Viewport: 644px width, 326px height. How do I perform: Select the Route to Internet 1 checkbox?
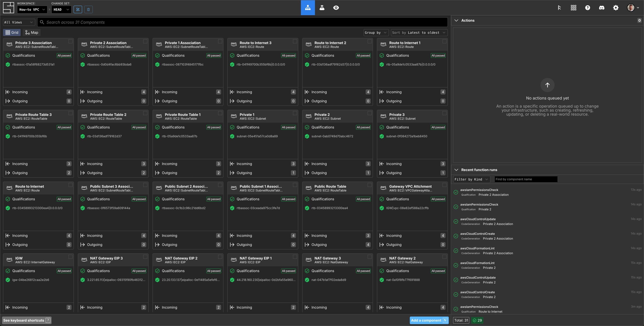tap(444, 41)
